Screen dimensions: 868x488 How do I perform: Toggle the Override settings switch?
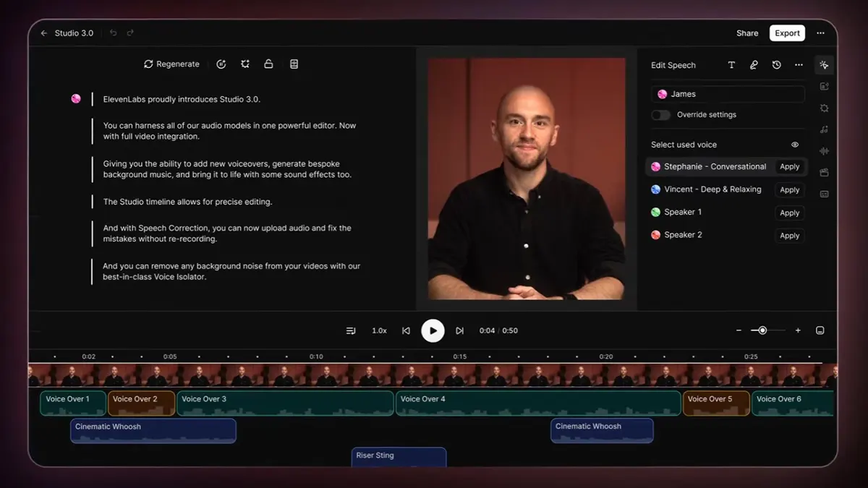660,115
